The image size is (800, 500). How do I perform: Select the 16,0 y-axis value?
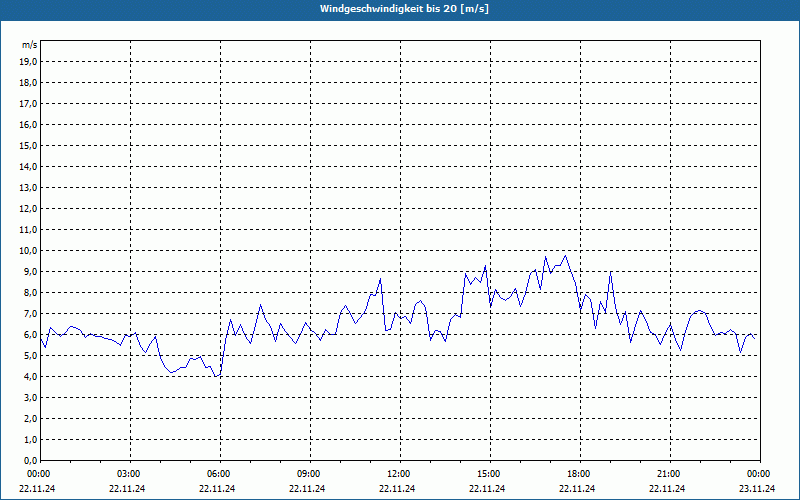point(28,124)
